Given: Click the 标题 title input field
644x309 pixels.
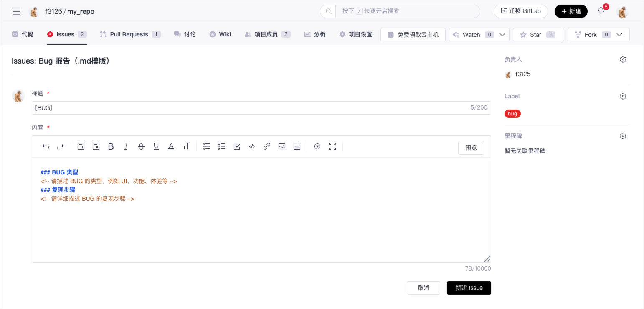Looking at the screenshot, I should tap(251, 108).
